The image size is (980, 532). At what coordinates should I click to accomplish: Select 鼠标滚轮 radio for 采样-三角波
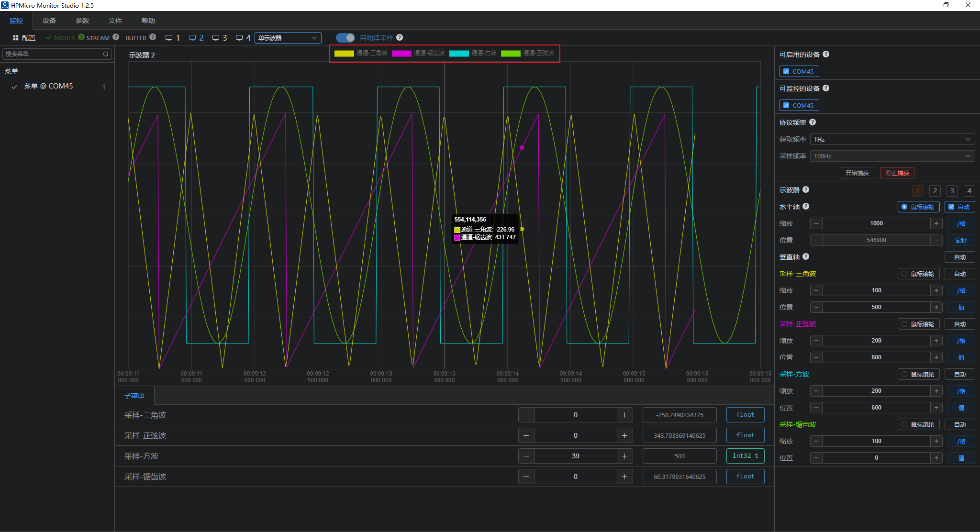(904, 274)
